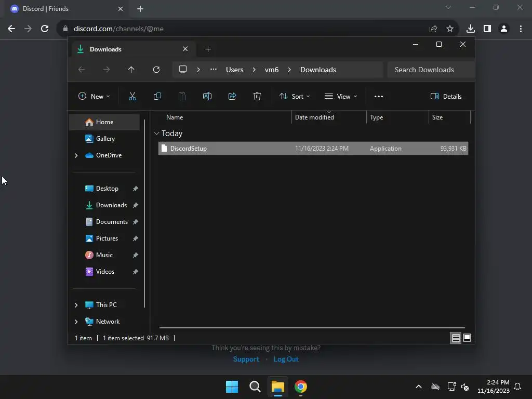Go up one folder level
Viewport: 532px width, 399px height.
point(131,70)
